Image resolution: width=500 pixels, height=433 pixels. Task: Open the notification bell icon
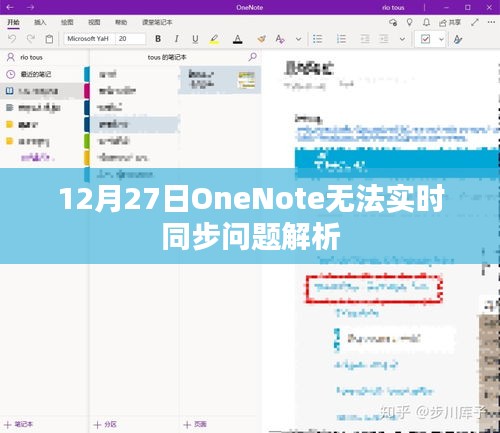coord(426,22)
